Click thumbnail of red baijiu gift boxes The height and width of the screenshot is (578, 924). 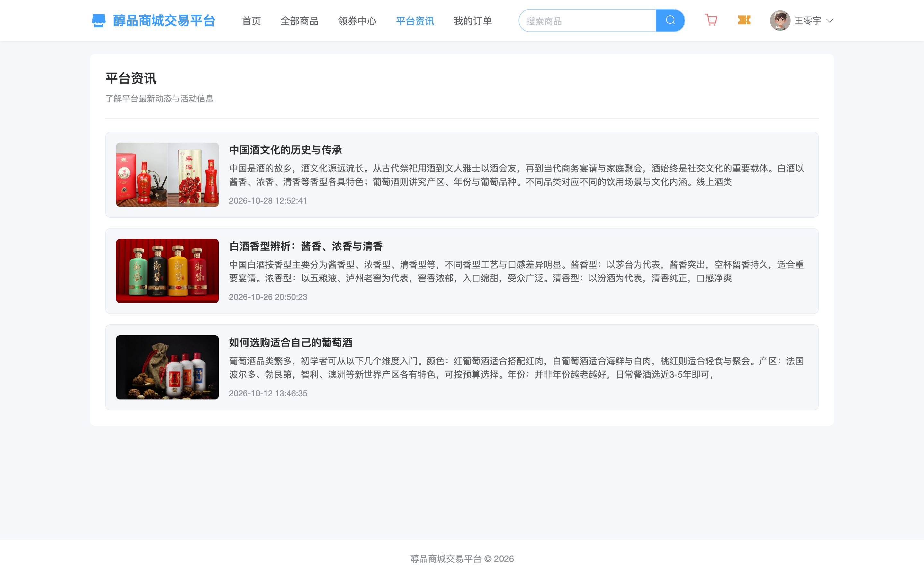click(167, 175)
